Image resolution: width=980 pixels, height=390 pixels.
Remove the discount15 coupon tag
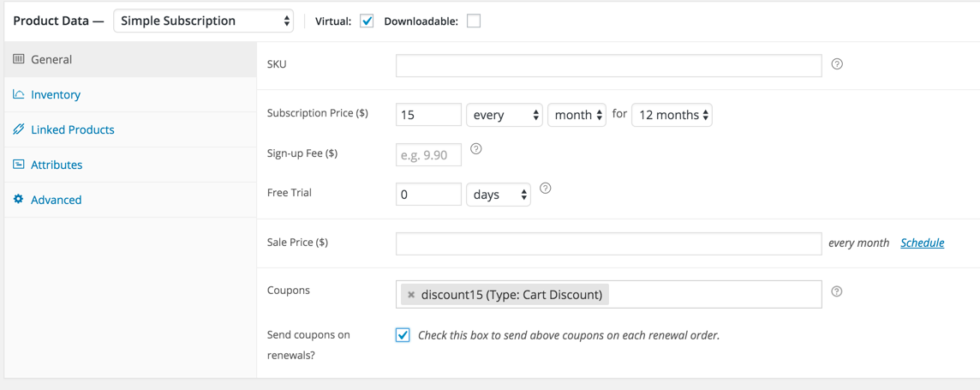(x=411, y=295)
